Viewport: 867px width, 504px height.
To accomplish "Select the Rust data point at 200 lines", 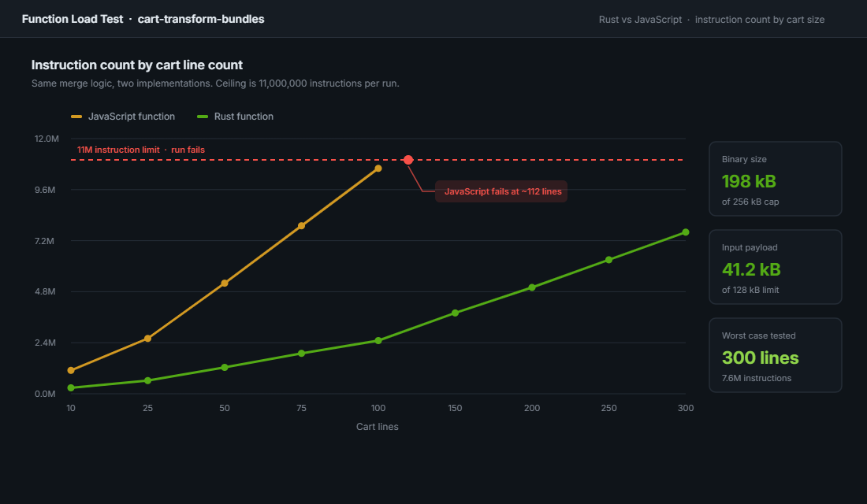I will [x=532, y=287].
